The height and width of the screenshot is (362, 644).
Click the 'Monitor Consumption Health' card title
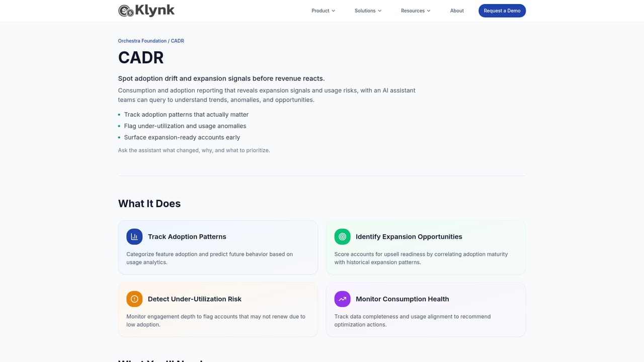[x=403, y=299]
